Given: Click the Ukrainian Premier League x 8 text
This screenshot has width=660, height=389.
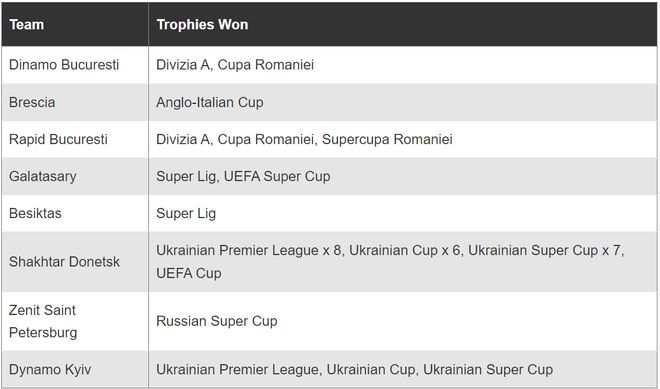Looking at the screenshot, I should pyautogui.click(x=249, y=250).
